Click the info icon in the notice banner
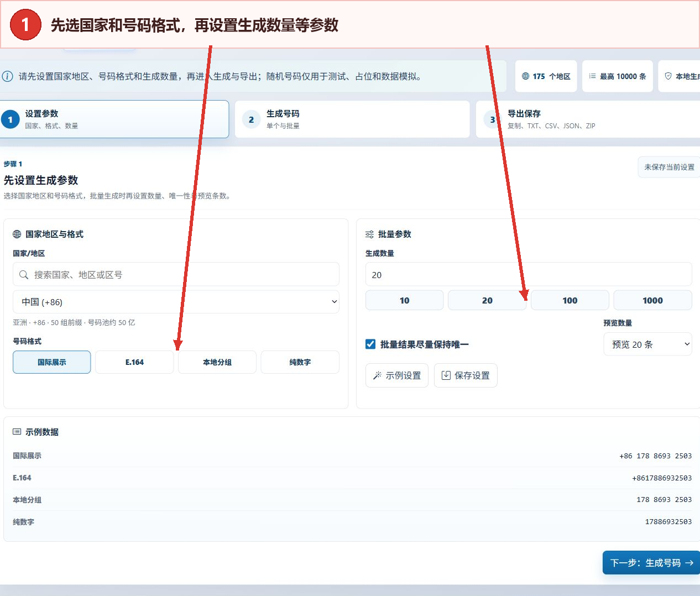Viewport: 700px width, 596px height. (7, 76)
